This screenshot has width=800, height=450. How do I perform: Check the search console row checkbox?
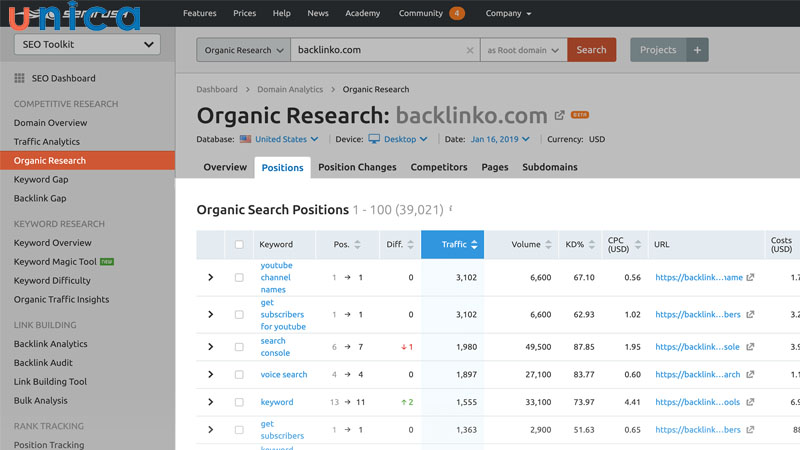pos(239,347)
